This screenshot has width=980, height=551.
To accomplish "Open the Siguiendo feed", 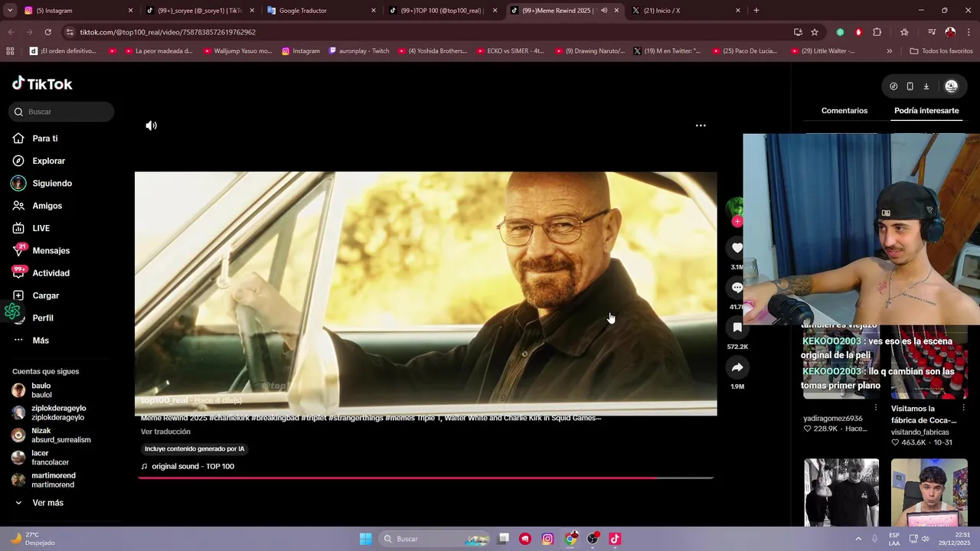I will (x=51, y=184).
